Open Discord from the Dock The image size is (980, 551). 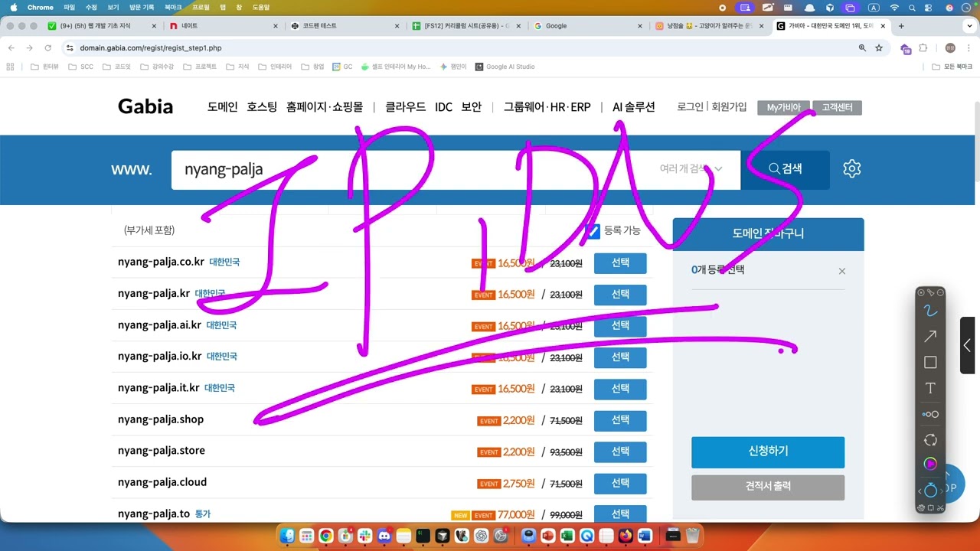point(384,536)
